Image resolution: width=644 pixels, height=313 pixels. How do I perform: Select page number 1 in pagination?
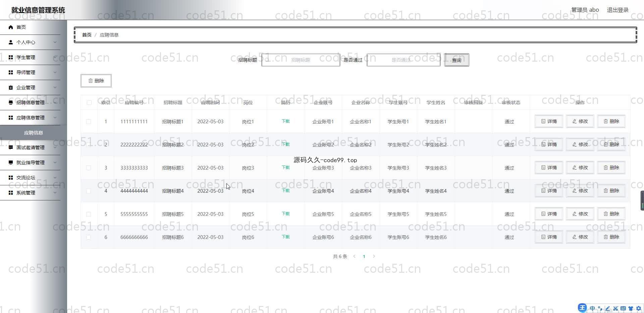(364, 257)
